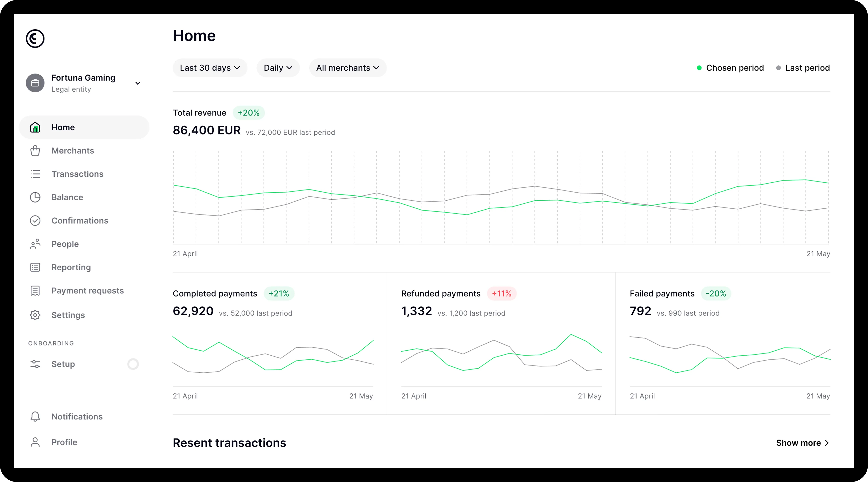This screenshot has height=482, width=868.
Task: Click the Legal entity subtitle
Action: [71, 89]
